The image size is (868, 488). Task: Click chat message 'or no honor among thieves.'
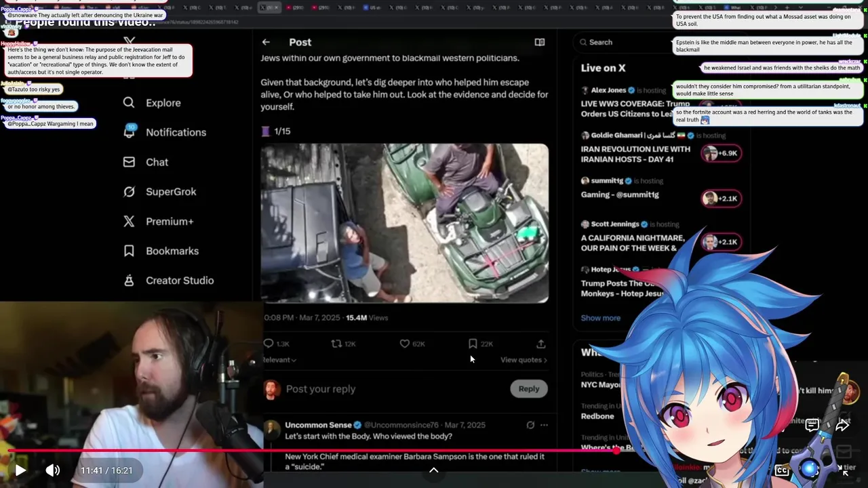tap(41, 106)
